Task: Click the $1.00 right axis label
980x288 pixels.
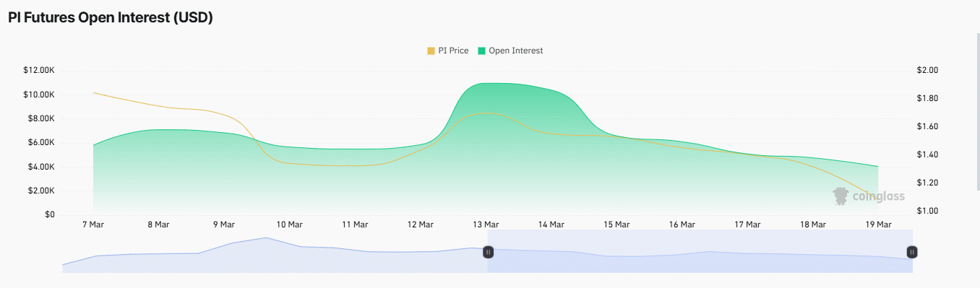Action: click(927, 211)
